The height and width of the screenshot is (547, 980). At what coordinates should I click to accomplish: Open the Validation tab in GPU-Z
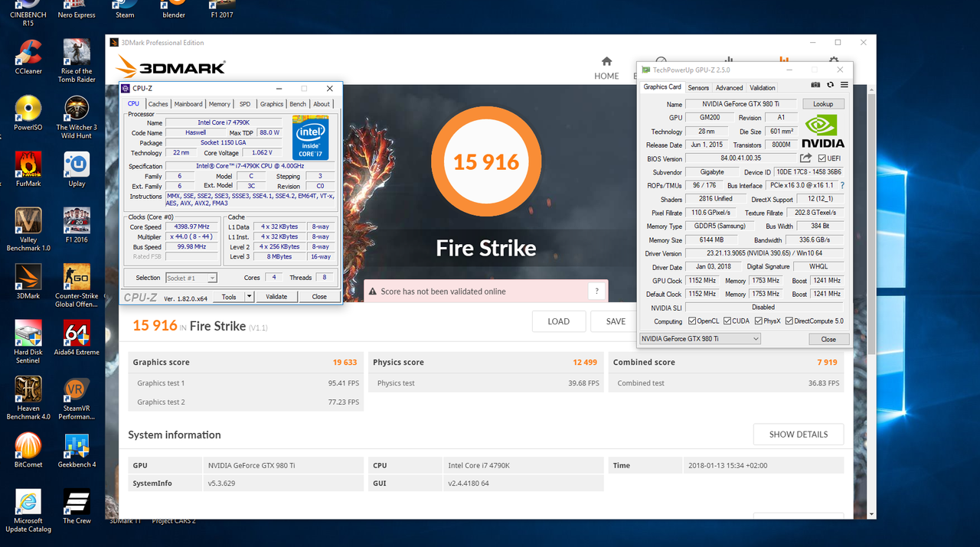pos(763,88)
